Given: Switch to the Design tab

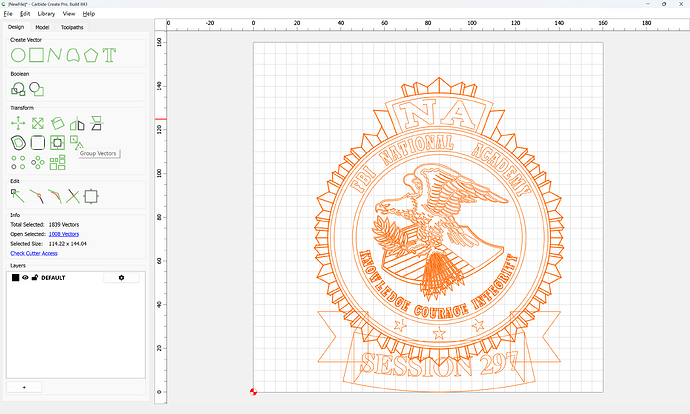Looking at the screenshot, I should (x=16, y=27).
